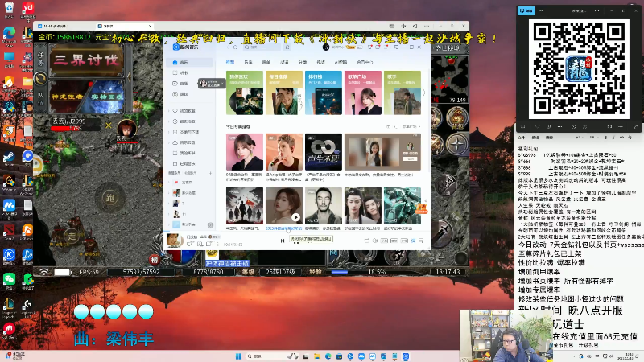Image resolution: width=644 pixels, height=362 pixels.
Task: Switch to the recommended tab in music player
Action: pyautogui.click(x=230, y=63)
